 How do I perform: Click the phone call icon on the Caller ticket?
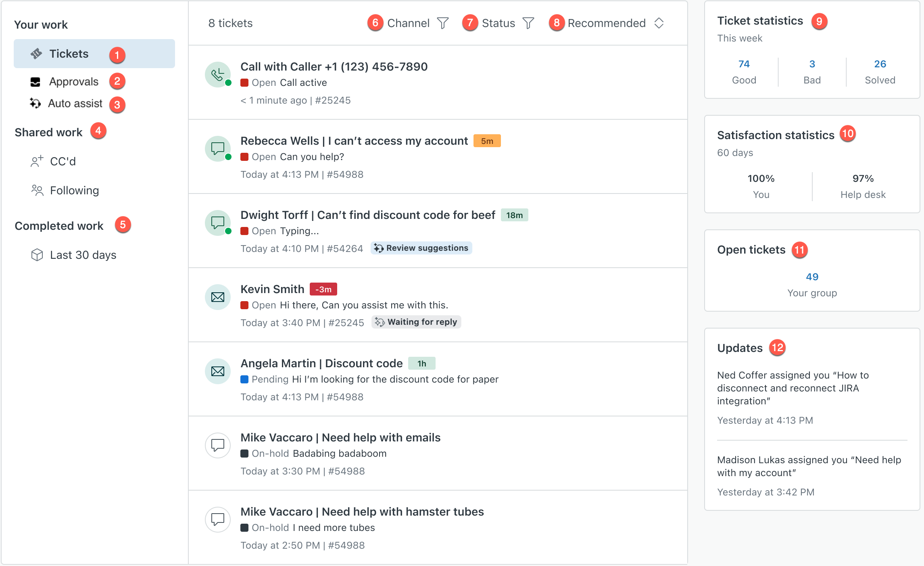click(218, 75)
